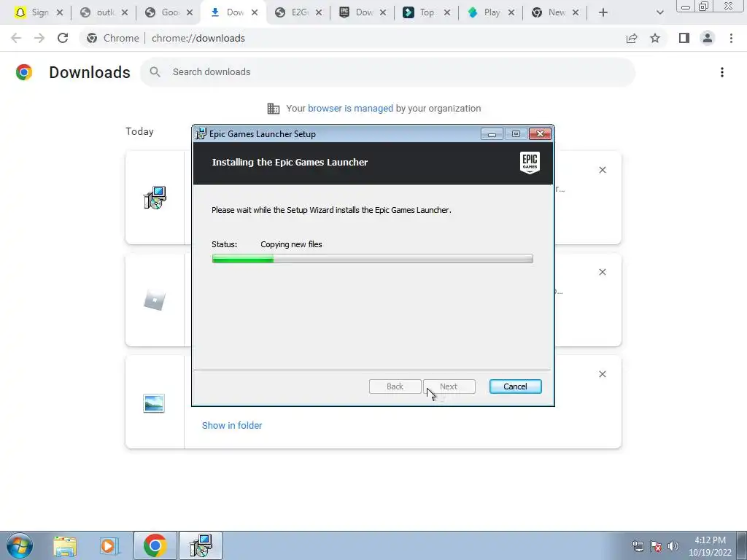Screen dimensions: 747x560
Task: Bookmark this page with the star
Action: tap(655, 38)
